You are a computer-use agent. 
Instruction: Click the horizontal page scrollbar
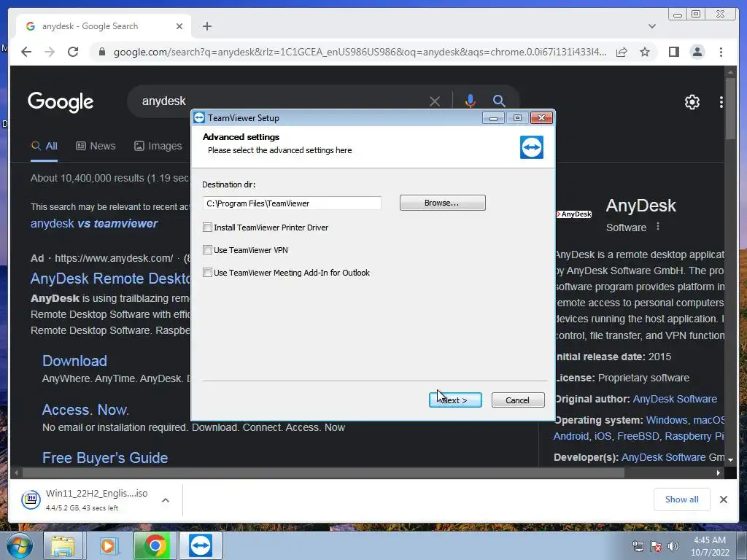[x=323, y=472]
